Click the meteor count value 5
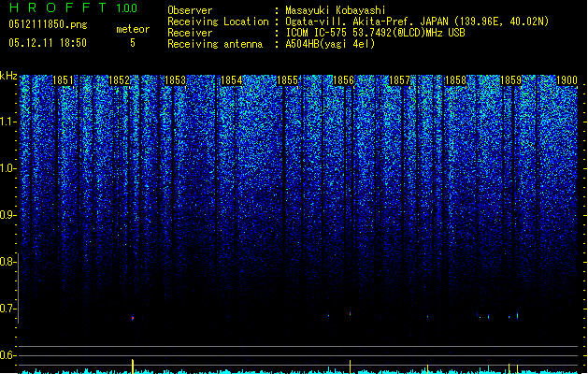588x374 pixels. point(133,43)
